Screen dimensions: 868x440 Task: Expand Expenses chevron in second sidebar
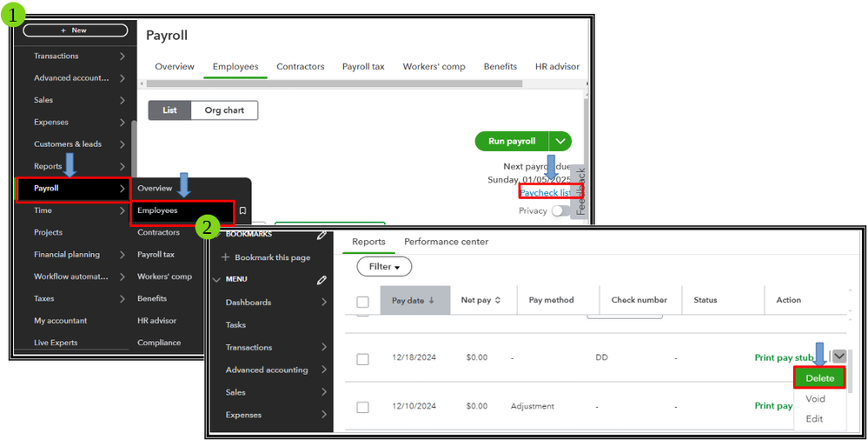(324, 415)
